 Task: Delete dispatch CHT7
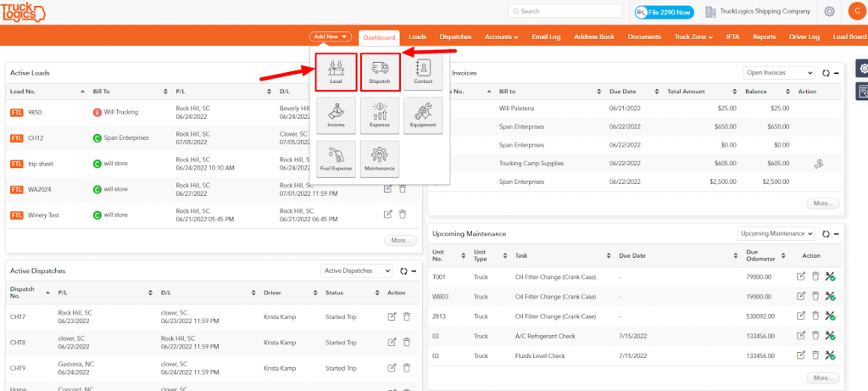pyautogui.click(x=406, y=317)
